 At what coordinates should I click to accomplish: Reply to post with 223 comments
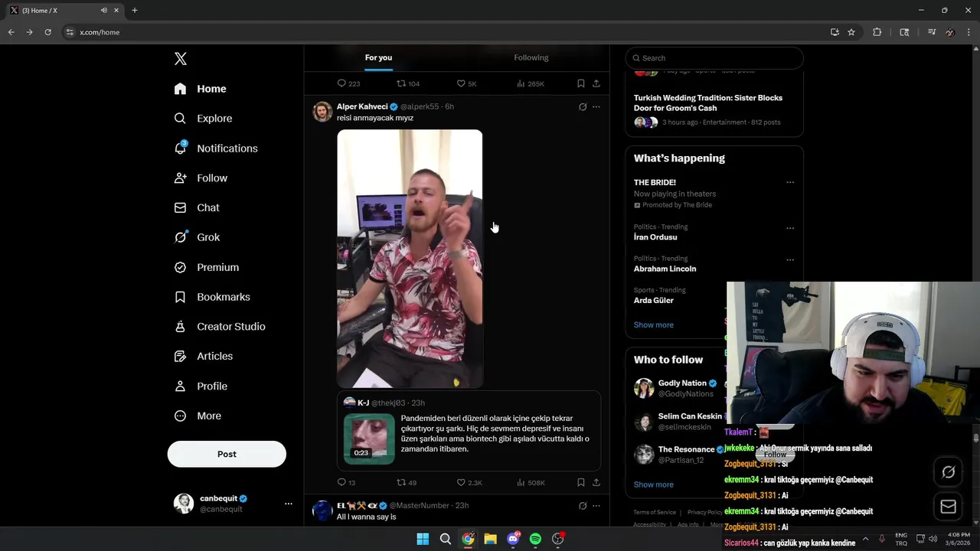pyautogui.click(x=348, y=83)
